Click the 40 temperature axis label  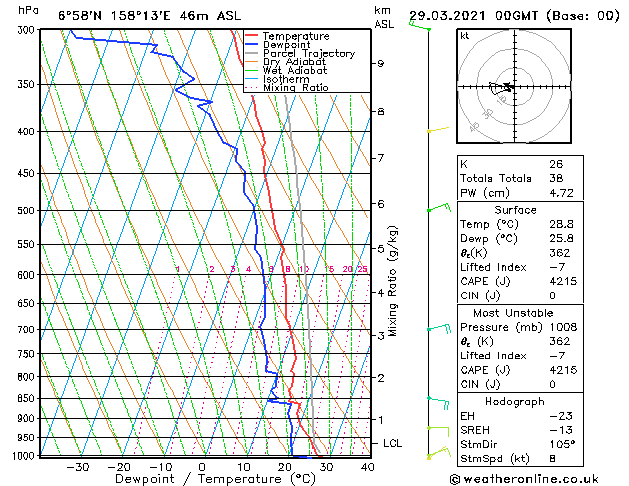(367, 467)
